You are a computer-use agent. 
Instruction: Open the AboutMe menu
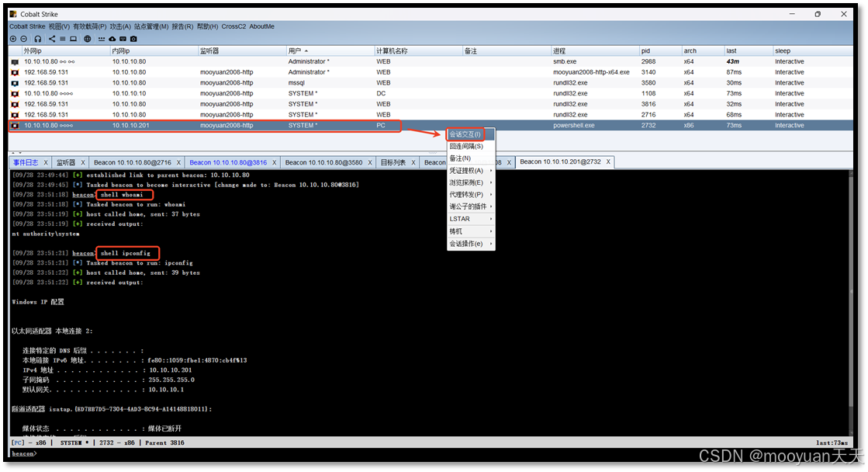pos(262,26)
